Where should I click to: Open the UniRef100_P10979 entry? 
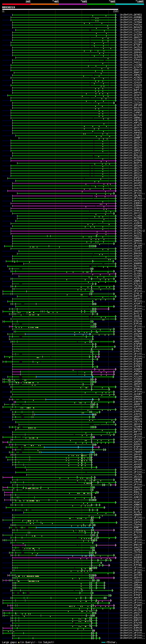131,80
